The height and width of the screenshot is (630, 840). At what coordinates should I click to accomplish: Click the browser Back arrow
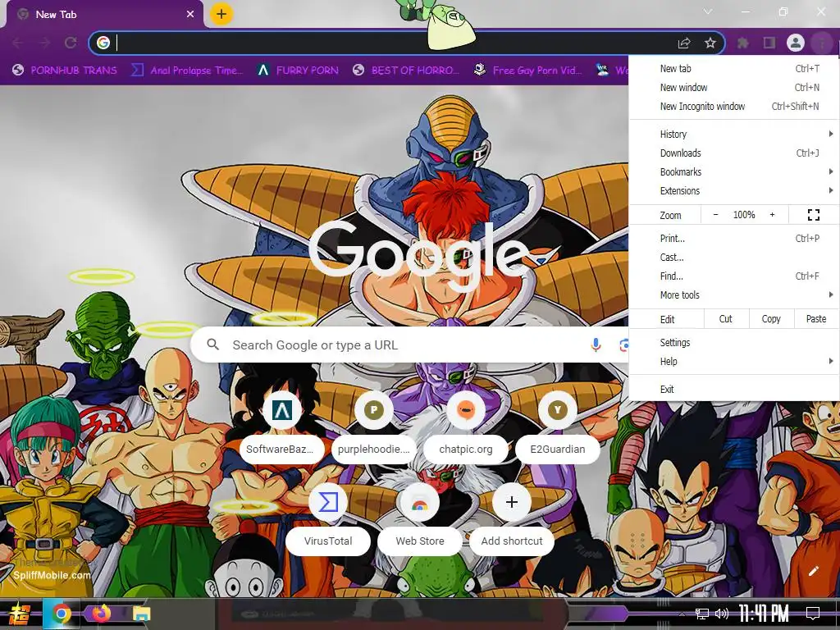pyautogui.click(x=18, y=43)
